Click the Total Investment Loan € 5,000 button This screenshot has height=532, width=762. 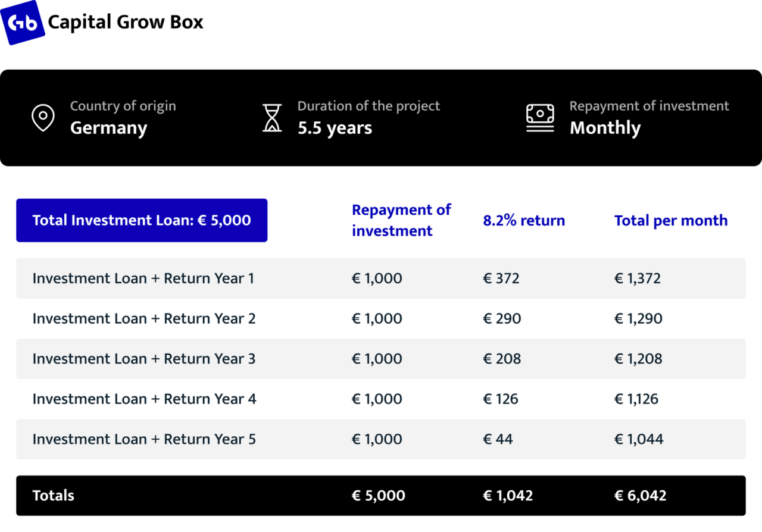pos(142,220)
